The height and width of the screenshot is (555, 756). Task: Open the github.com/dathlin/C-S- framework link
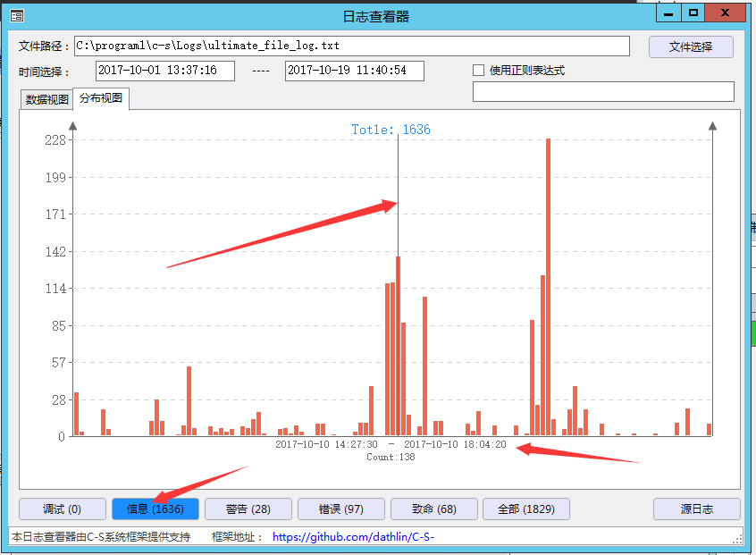353,536
